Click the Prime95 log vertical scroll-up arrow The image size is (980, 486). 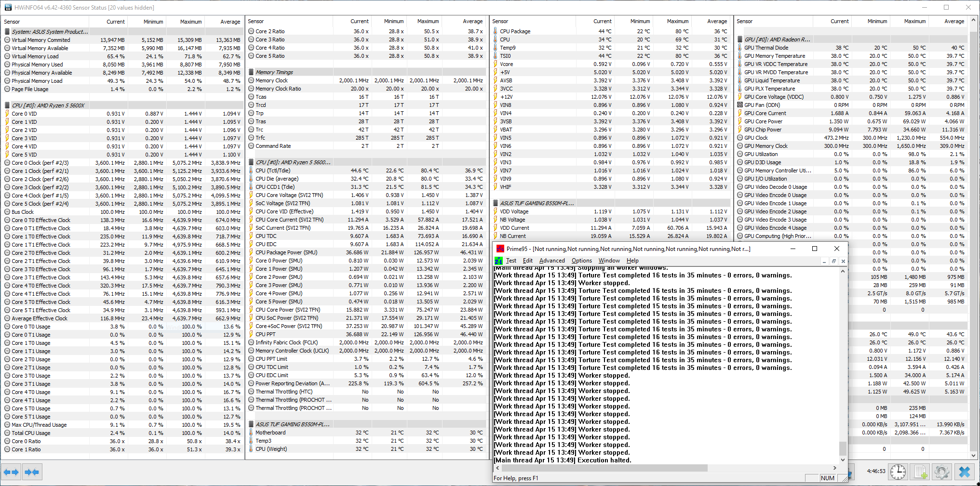tap(843, 272)
